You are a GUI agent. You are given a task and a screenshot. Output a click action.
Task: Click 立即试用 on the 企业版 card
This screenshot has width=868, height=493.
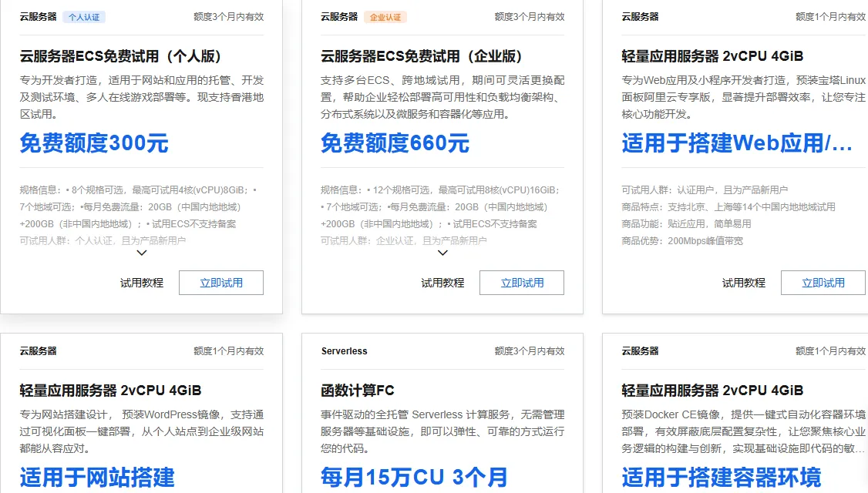(x=521, y=282)
